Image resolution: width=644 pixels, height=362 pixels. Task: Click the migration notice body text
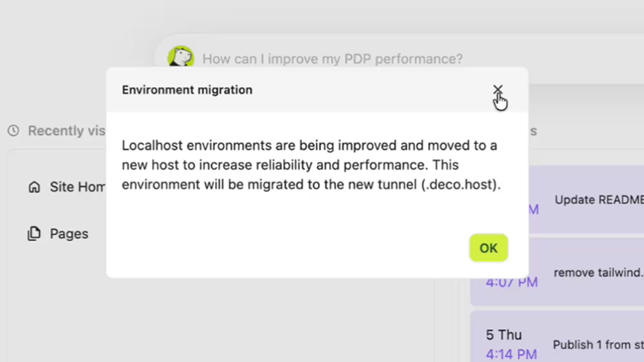click(309, 165)
